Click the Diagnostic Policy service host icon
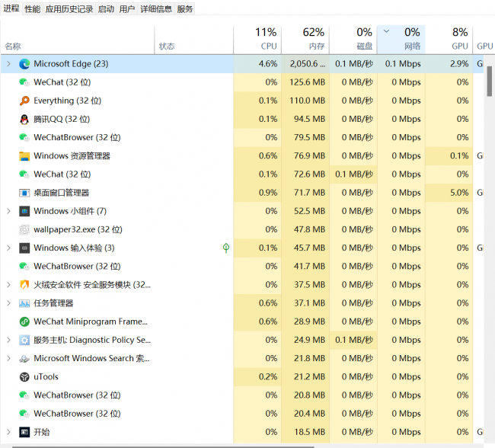Screen dimensions: 495x448 click(x=24, y=340)
